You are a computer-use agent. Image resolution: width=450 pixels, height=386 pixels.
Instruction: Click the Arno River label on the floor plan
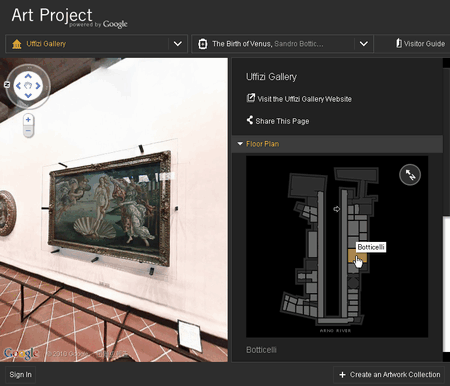(x=335, y=331)
